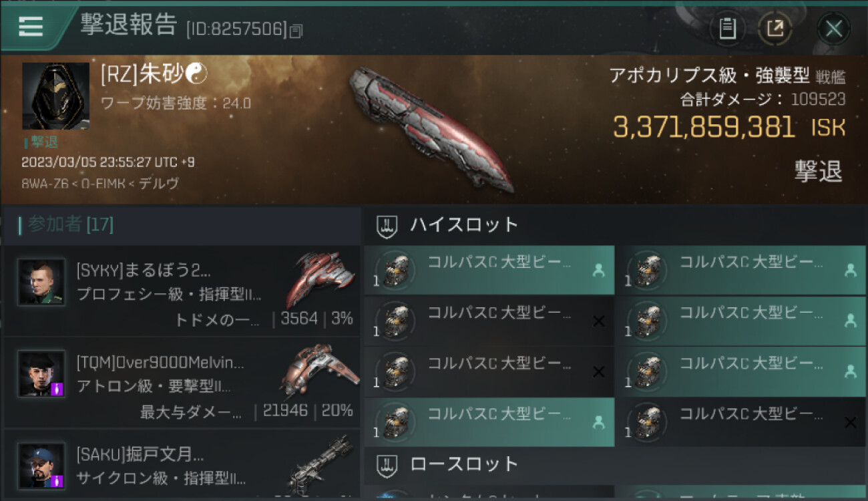Click the X on second-row left module
The height and width of the screenshot is (501, 868).
599,321
